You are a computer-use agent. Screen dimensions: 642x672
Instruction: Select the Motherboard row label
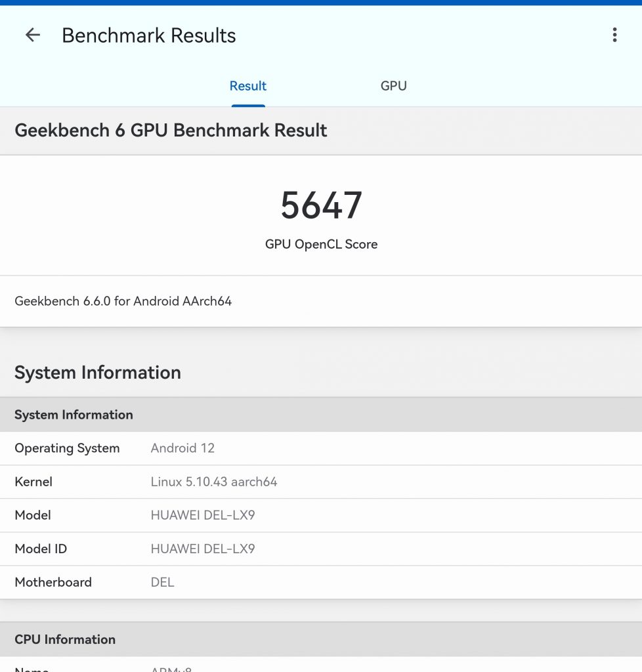[53, 582]
